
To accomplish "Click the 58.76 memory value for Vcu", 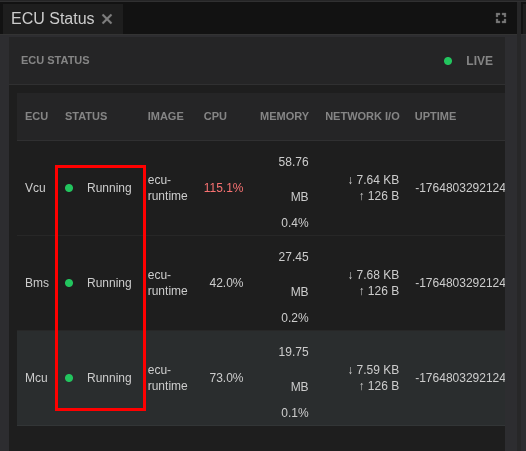I will pos(294,162).
